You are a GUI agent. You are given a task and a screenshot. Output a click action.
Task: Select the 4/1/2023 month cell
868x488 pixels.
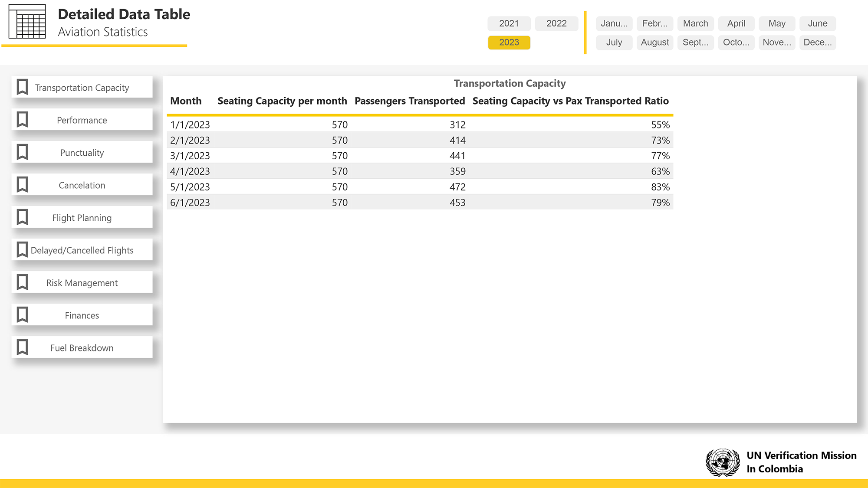point(190,171)
